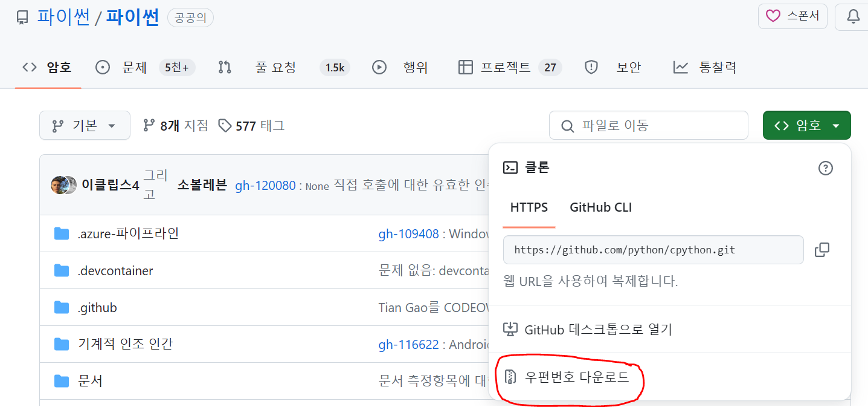
Task: Open the .devcontainer folder
Action: pos(115,270)
